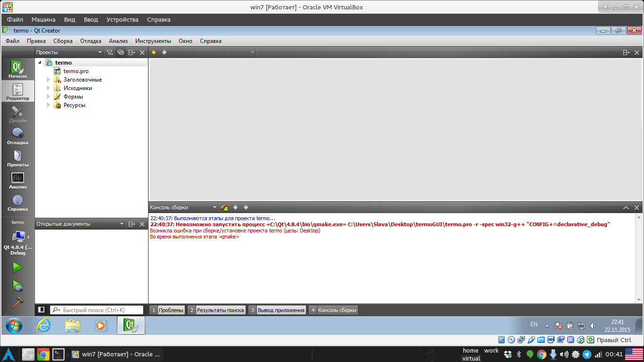Open the Окно menu
644x362 pixels.
[x=185, y=41]
